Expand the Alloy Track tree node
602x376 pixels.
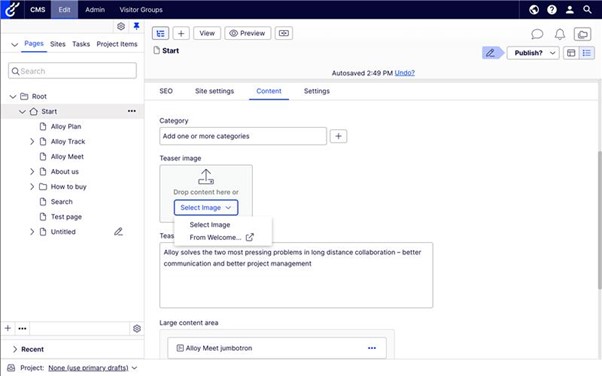(x=32, y=141)
